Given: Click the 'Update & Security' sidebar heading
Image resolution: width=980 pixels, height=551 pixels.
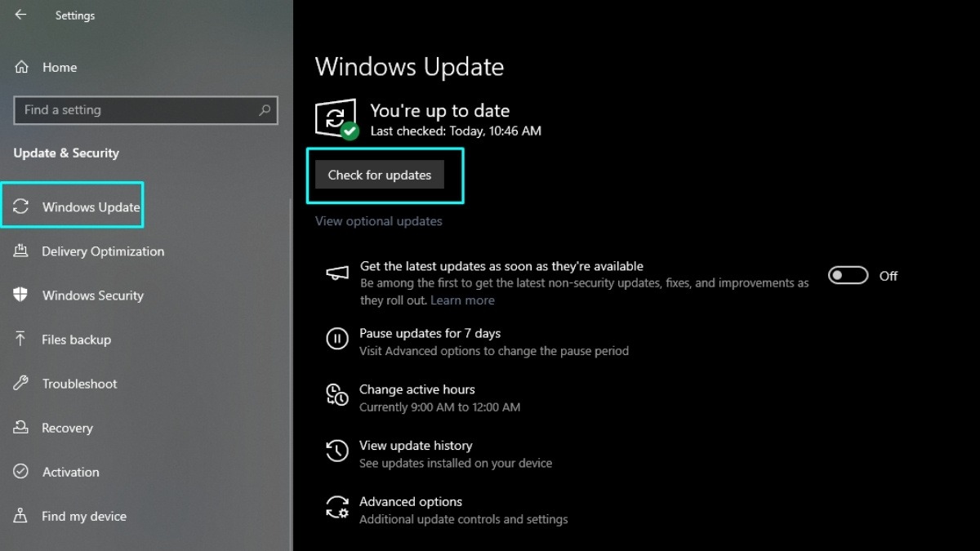Looking at the screenshot, I should 66,153.
